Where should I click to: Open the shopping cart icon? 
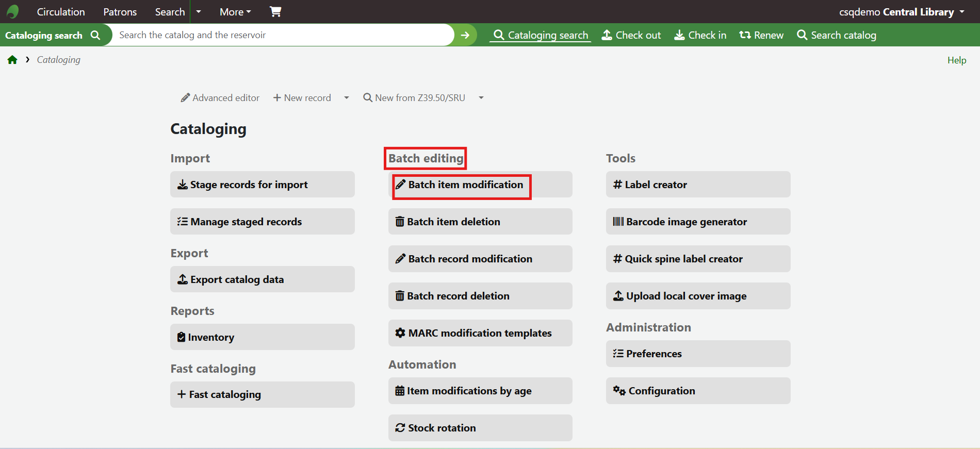point(275,11)
